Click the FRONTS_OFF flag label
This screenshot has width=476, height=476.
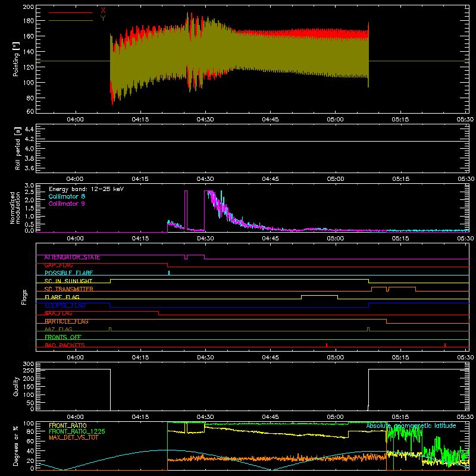coord(63,337)
